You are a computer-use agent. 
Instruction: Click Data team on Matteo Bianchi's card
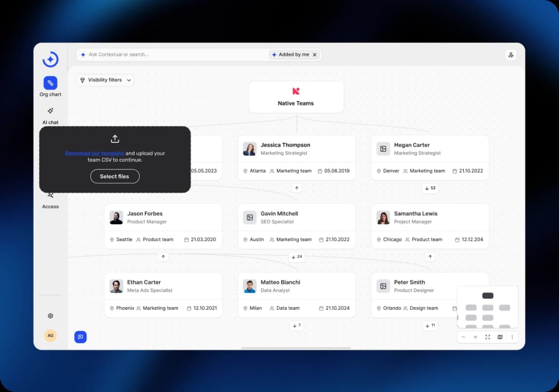(288, 308)
